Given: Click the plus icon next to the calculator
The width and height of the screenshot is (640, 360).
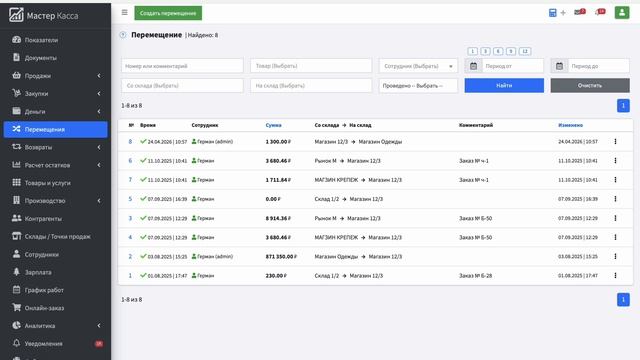Looking at the screenshot, I should pos(563,13).
